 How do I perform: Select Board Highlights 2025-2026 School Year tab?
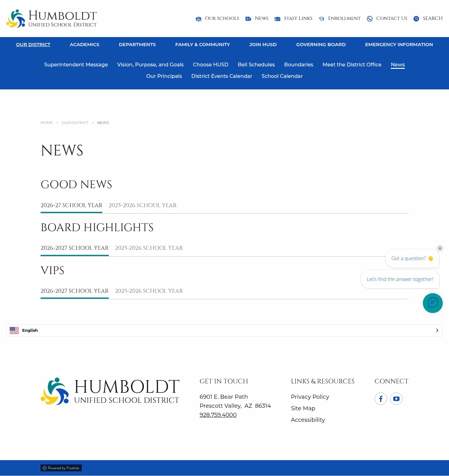point(149,248)
